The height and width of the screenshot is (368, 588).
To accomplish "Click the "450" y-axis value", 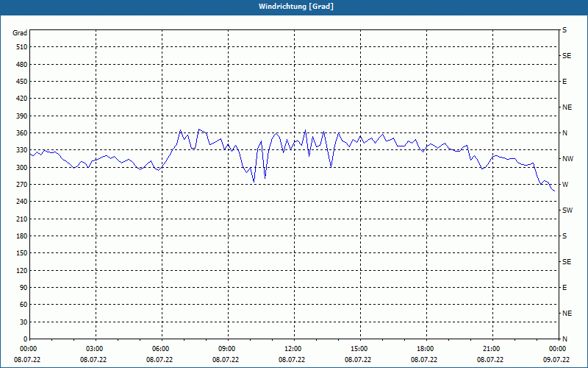I will pos(22,82).
